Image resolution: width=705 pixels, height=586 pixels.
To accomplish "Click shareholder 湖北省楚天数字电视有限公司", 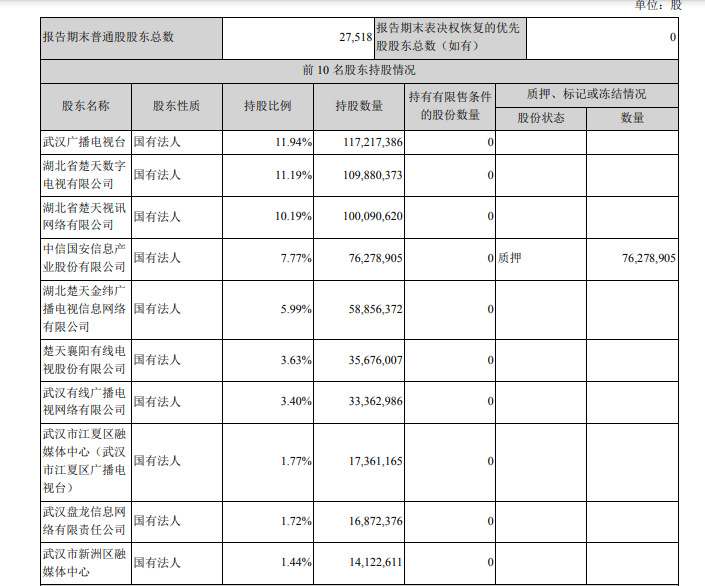I will (x=84, y=175).
